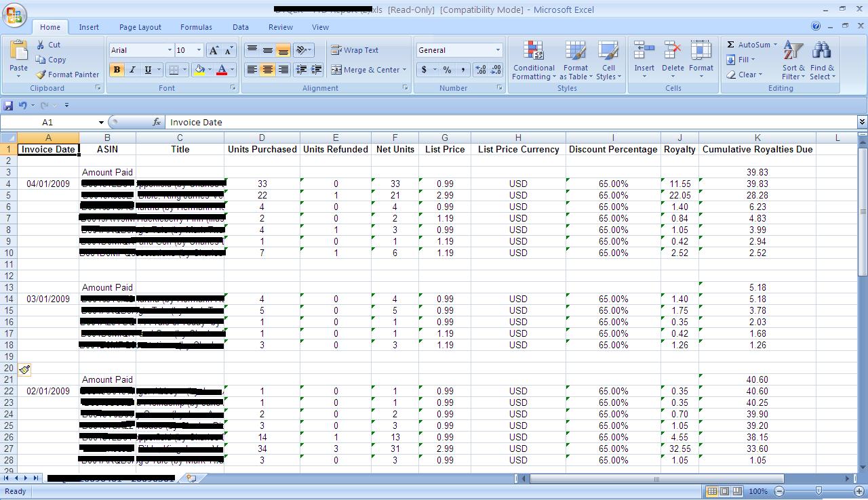Viewport: 868px width, 500px height.
Task: Switch to the Page Layout tab
Action: (140, 27)
